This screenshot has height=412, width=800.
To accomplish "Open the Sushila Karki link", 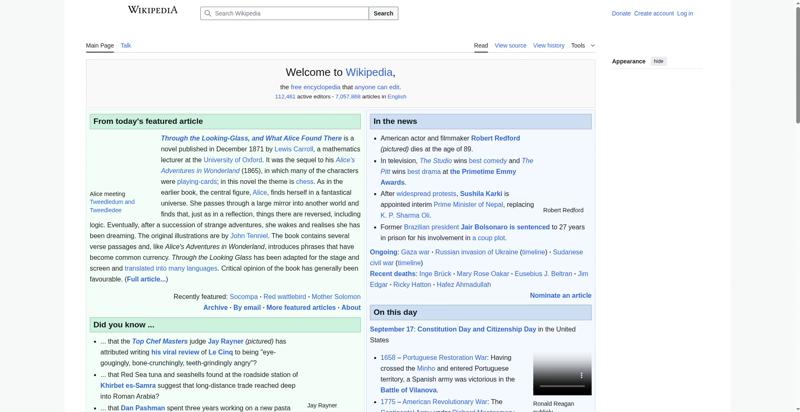I will 481,194.
